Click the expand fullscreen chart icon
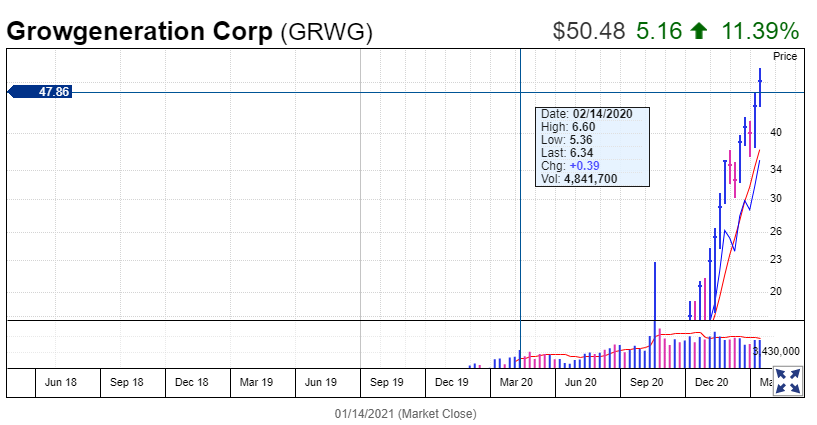 [787, 381]
